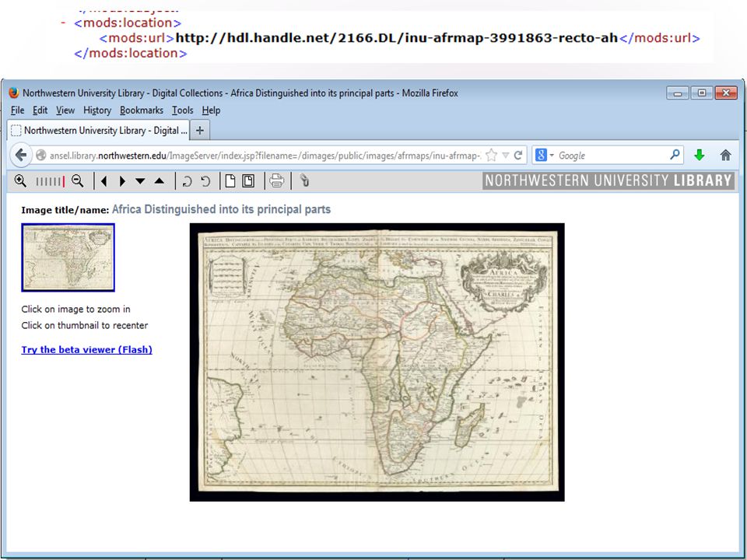Go back with the browser back arrow
Viewport: 747px width, 560px height.
(x=20, y=156)
